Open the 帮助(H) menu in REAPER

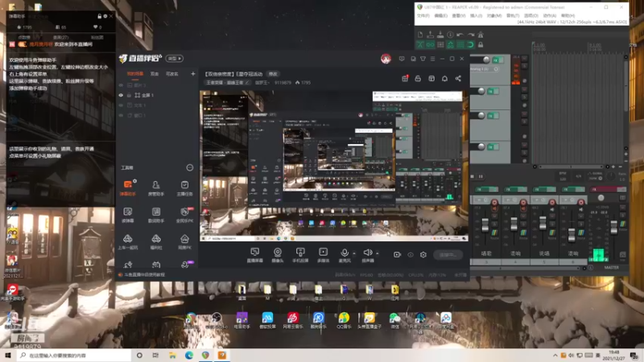pyautogui.click(x=568, y=15)
